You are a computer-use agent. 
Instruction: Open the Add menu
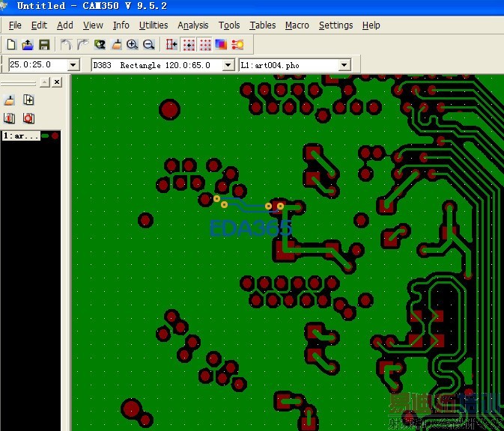click(64, 25)
